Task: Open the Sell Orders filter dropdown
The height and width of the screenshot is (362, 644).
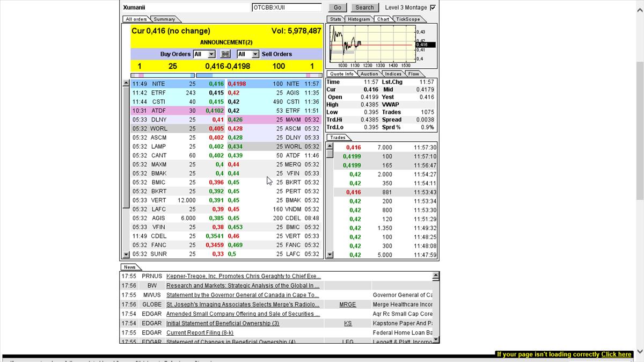Action: click(254, 54)
